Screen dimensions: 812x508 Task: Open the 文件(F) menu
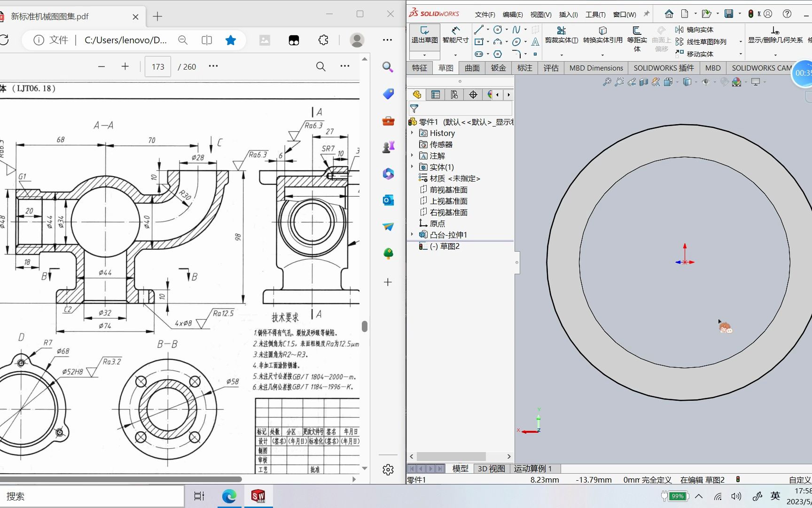point(485,15)
